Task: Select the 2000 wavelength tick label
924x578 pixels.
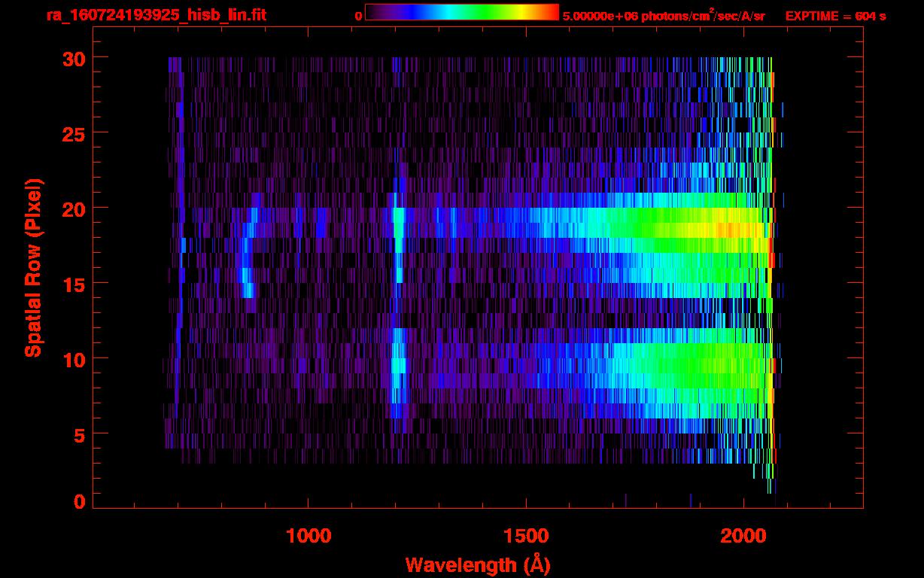Action: coord(744,536)
